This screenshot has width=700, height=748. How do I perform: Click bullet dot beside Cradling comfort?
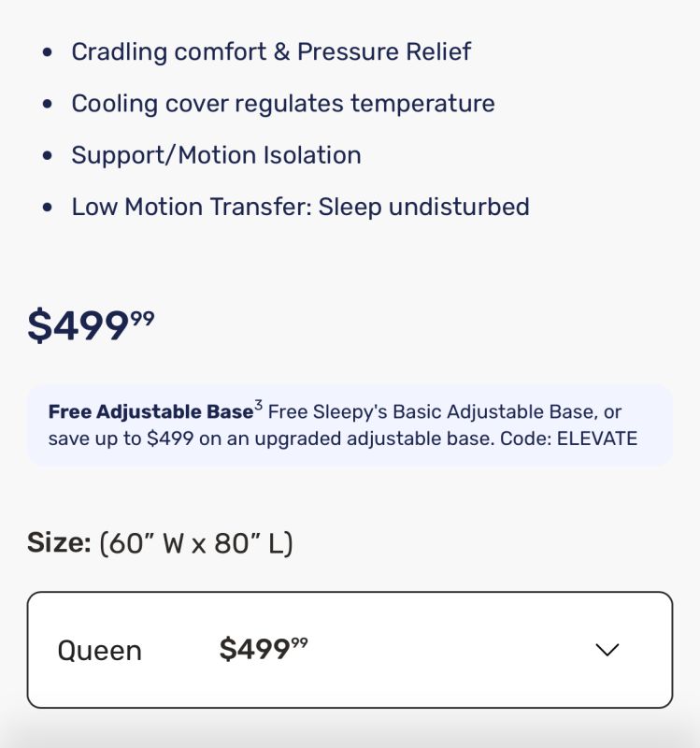(x=48, y=52)
